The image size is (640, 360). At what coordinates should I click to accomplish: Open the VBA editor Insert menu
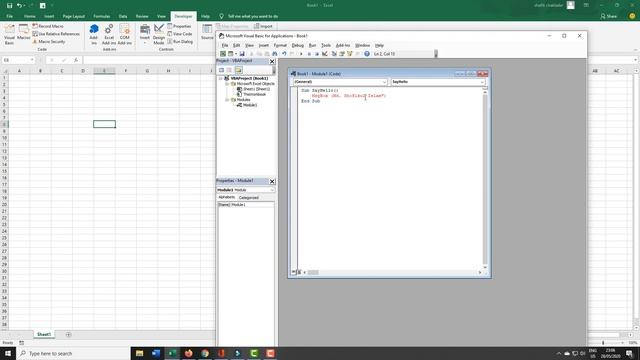264,45
